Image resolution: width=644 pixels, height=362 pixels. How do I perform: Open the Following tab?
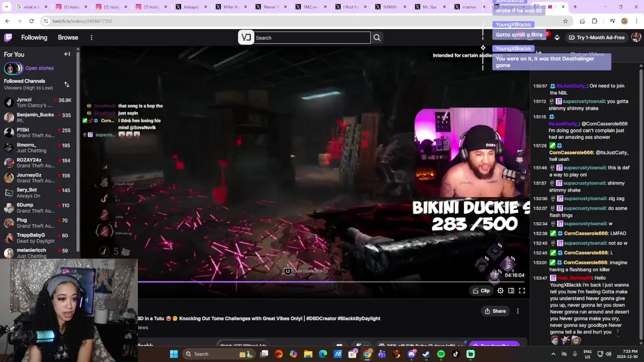coord(34,38)
